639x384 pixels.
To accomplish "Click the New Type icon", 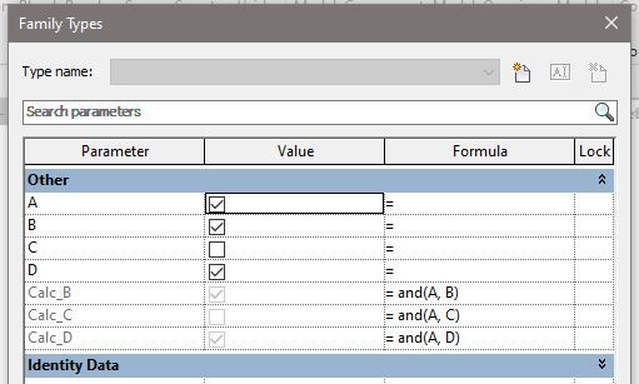I will click(522, 73).
